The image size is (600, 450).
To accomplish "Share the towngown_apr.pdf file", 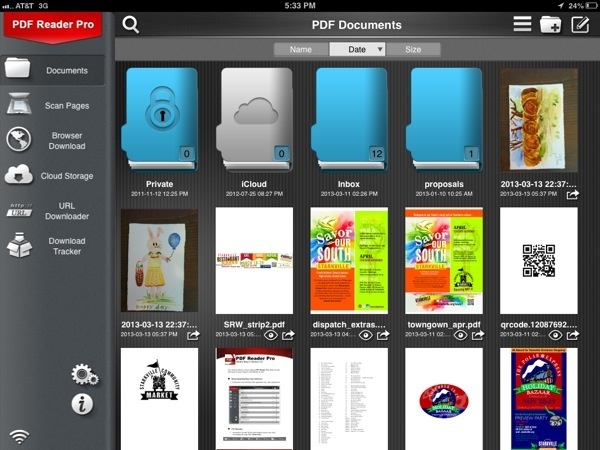I will coord(478,336).
